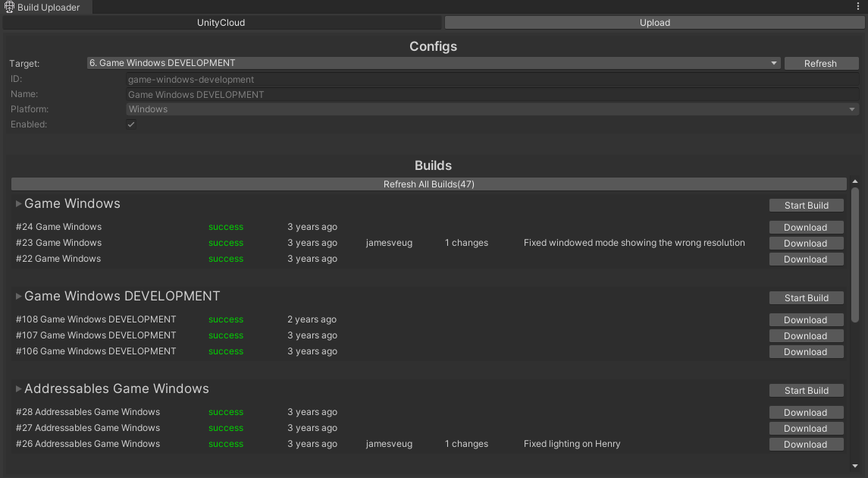868x478 pixels.
Task: Click the Refresh button next to Target
Action: coord(821,63)
